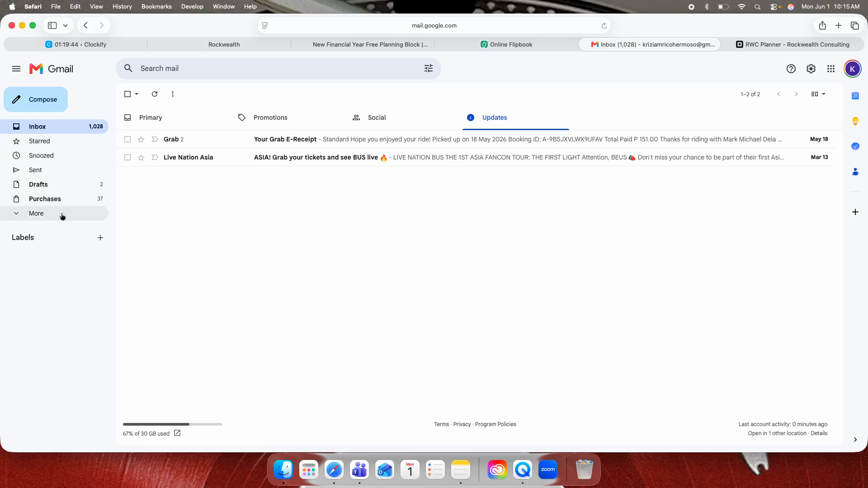Open Zoom from the Dock
Image resolution: width=868 pixels, height=488 pixels.
[x=547, y=469]
